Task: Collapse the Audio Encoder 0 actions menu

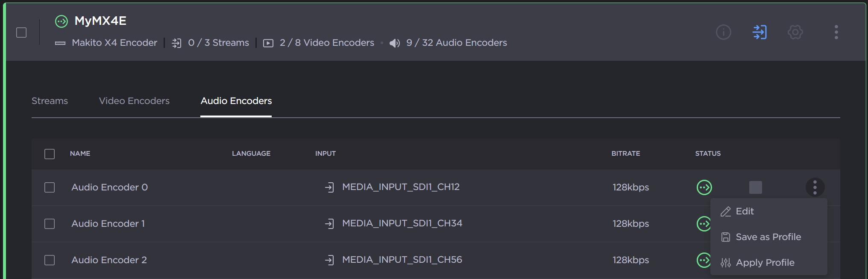Action: [x=815, y=187]
